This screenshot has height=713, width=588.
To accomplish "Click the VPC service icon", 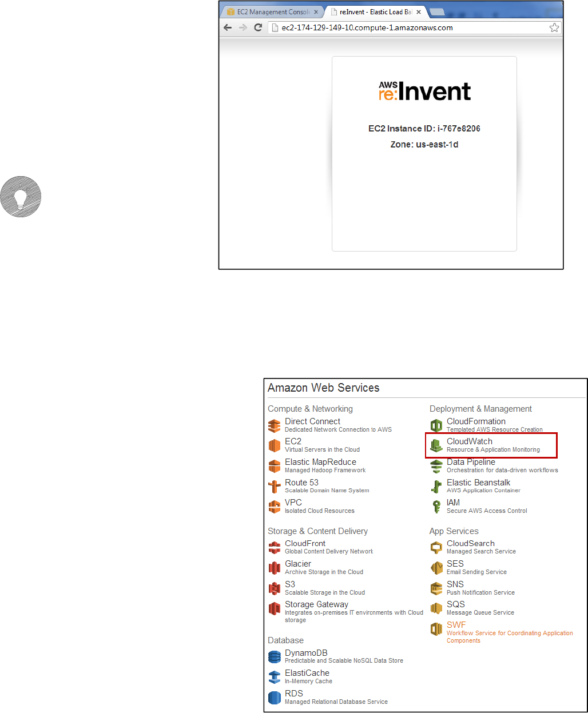I will click(x=275, y=507).
